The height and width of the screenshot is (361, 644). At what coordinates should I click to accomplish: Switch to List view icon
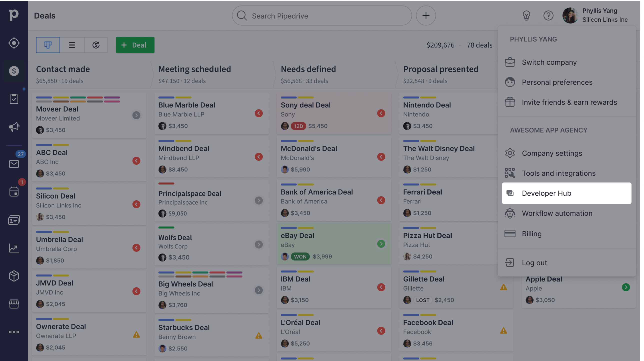pos(72,45)
